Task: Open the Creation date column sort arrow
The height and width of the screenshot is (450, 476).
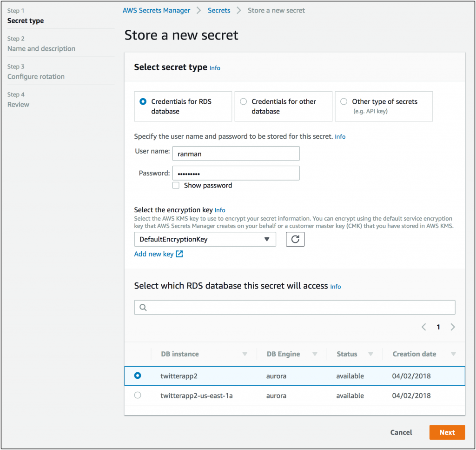Action: (x=454, y=354)
